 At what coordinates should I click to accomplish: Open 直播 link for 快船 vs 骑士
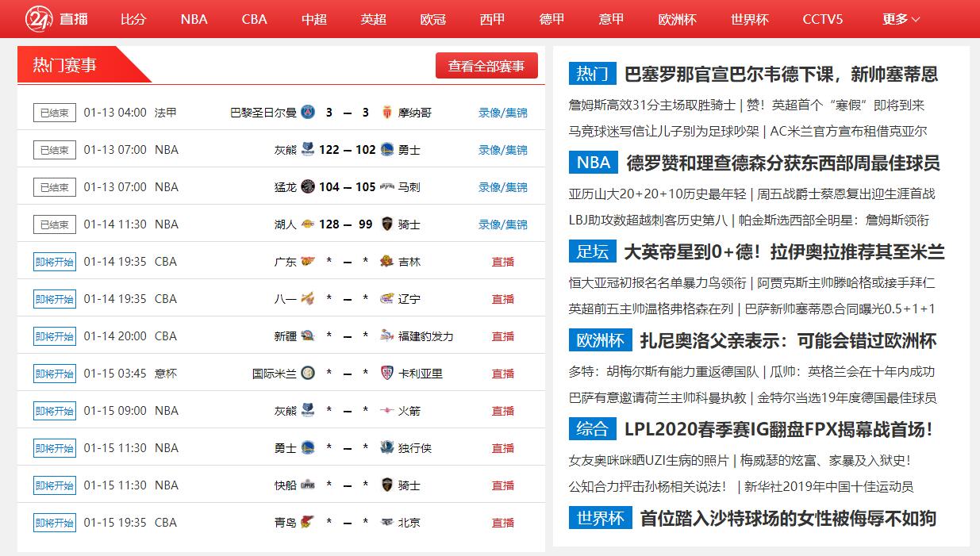[x=503, y=485]
